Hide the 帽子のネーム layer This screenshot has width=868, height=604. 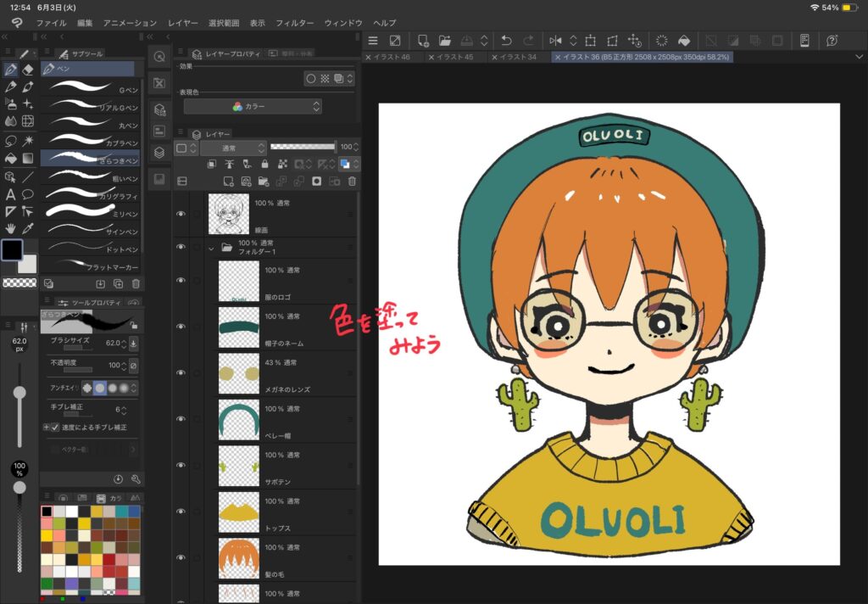point(181,327)
